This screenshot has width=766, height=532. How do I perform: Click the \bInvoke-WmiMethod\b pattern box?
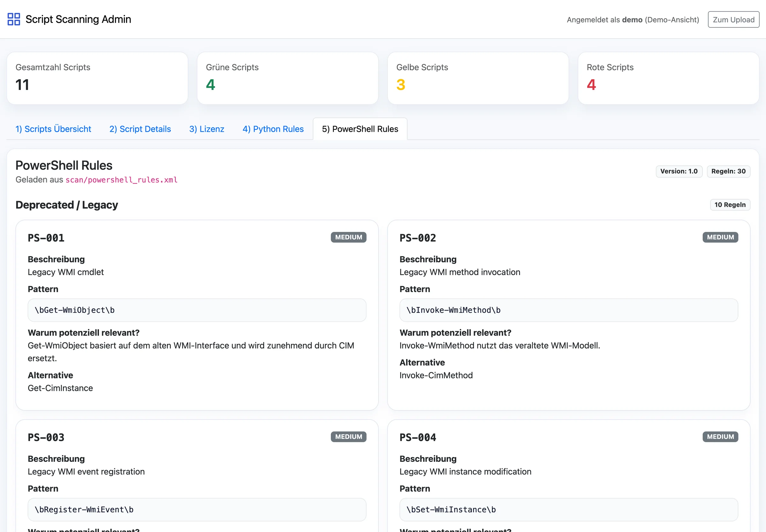[x=569, y=310]
